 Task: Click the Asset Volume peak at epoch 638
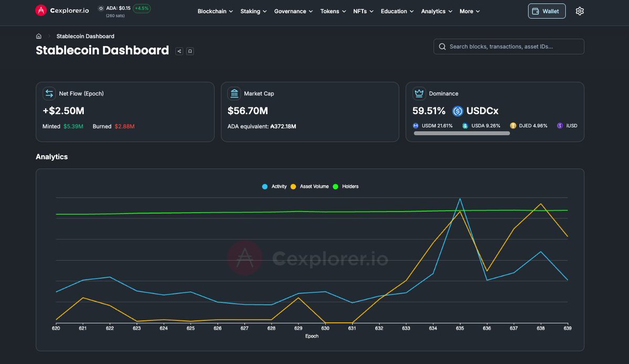click(541, 204)
